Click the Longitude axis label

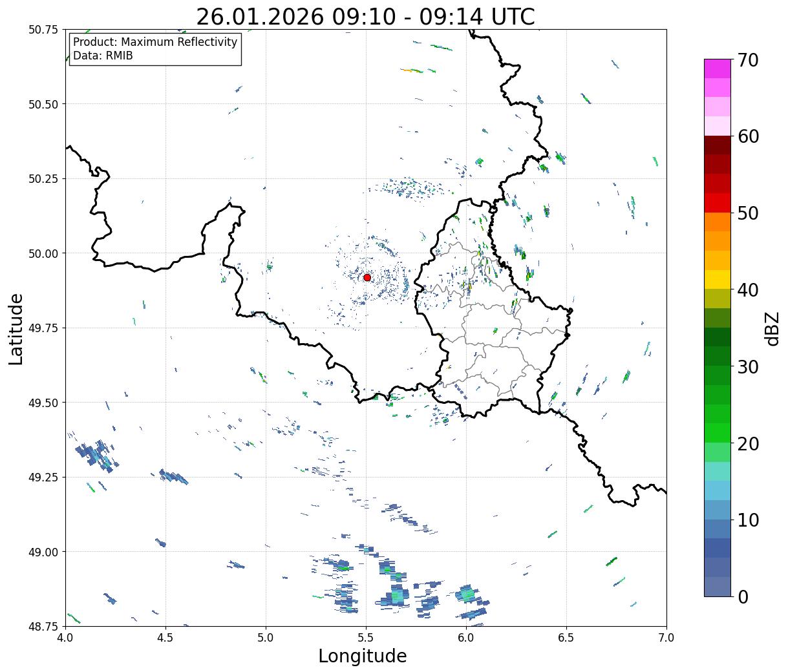click(363, 656)
